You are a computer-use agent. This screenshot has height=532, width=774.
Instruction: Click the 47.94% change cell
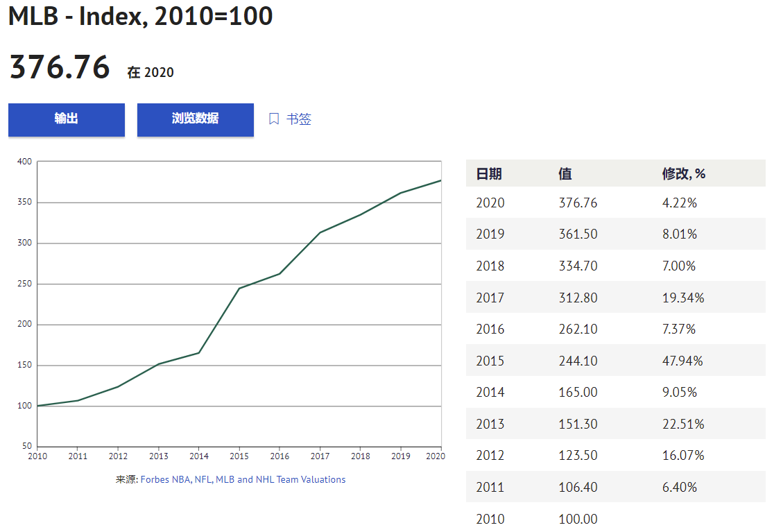682,361
